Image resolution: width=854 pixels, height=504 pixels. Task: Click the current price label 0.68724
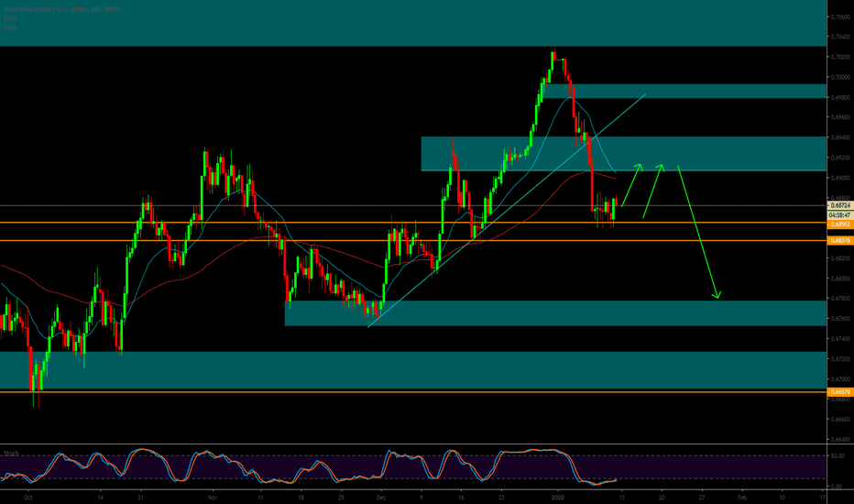tap(839, 206)
